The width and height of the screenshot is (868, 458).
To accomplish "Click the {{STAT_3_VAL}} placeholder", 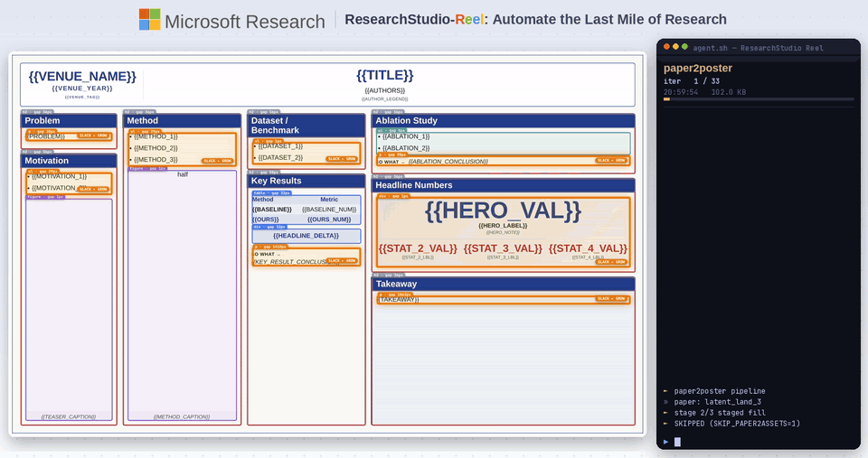I will [503, 248].
